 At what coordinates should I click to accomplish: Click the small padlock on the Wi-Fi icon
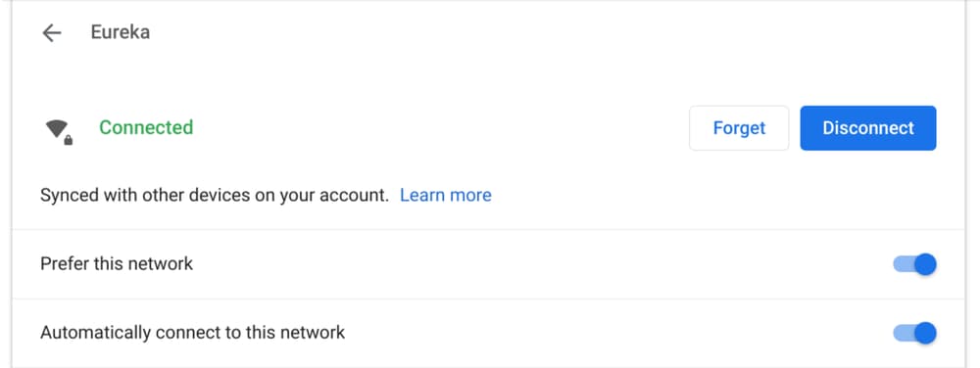tap(69, 140)
